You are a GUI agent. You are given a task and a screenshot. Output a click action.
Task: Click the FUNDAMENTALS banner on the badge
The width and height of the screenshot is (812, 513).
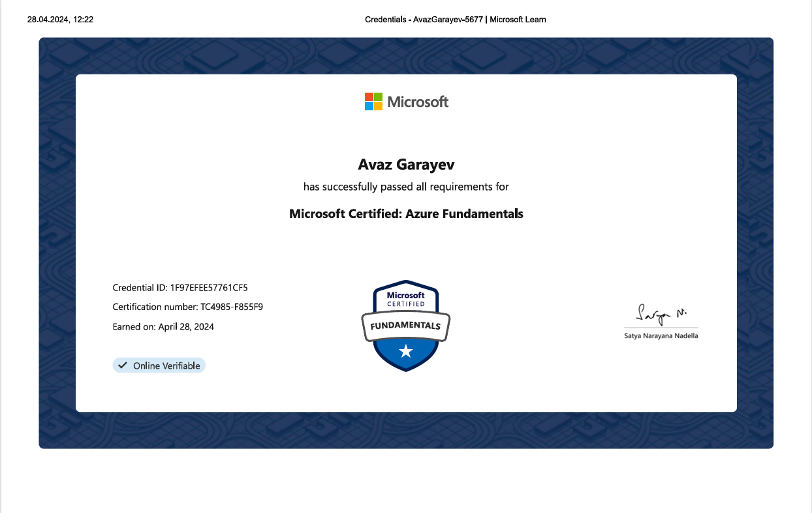[x=406, y=326]
